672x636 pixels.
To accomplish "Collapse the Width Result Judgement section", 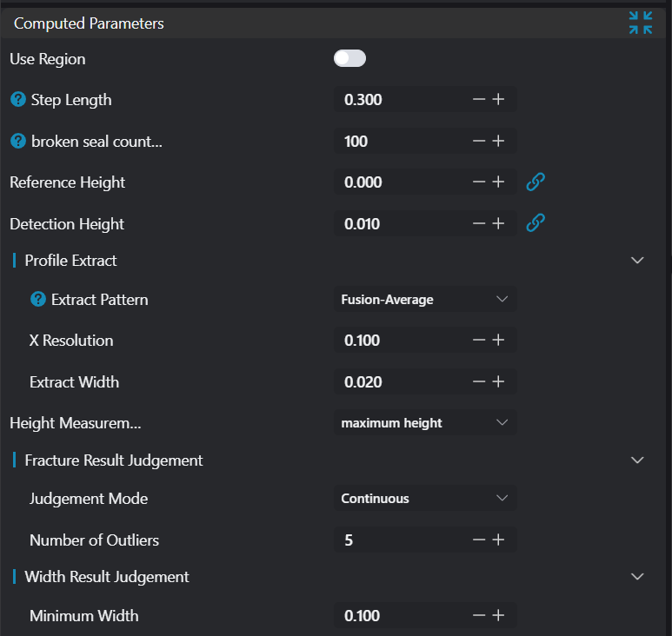I will (x=637, y=577).
